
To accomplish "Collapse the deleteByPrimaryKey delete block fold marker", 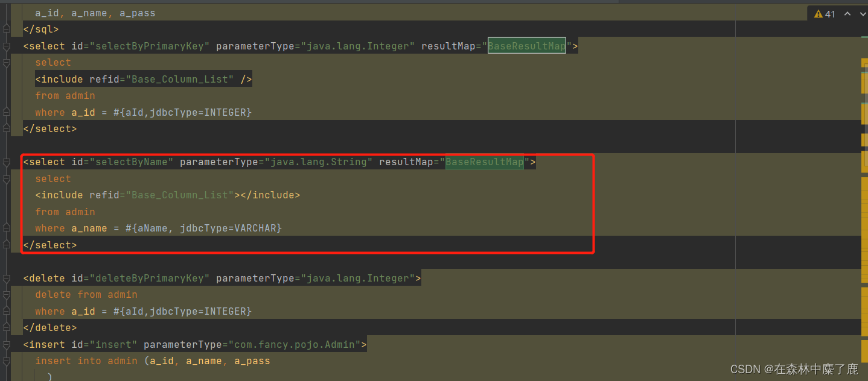I will (x=6, y=279).
